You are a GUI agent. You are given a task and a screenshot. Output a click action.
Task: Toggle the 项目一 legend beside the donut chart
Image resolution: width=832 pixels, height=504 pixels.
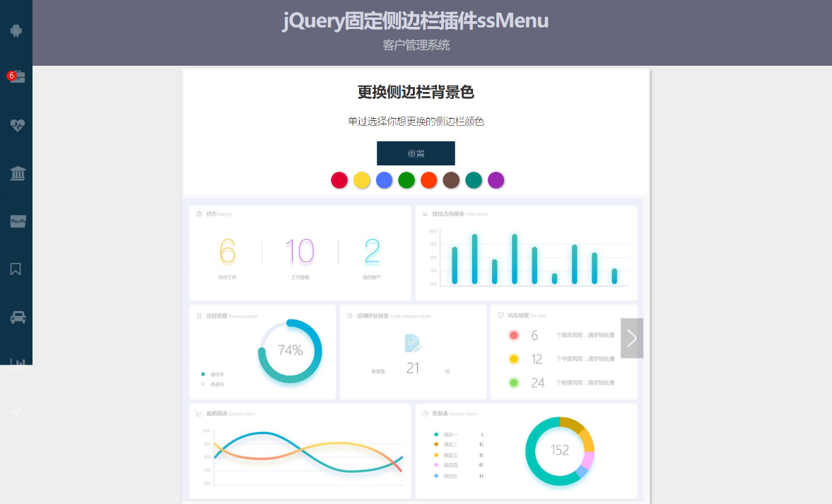(446, 434)
